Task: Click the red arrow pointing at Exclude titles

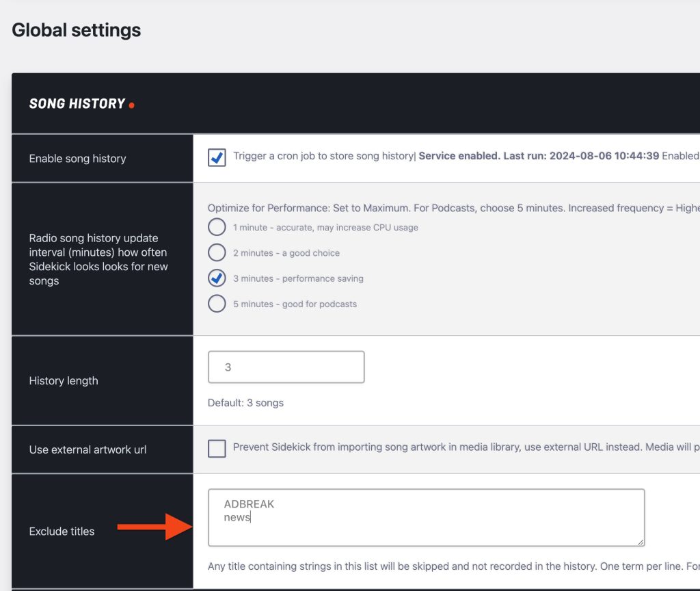Action: pos(152,527)
